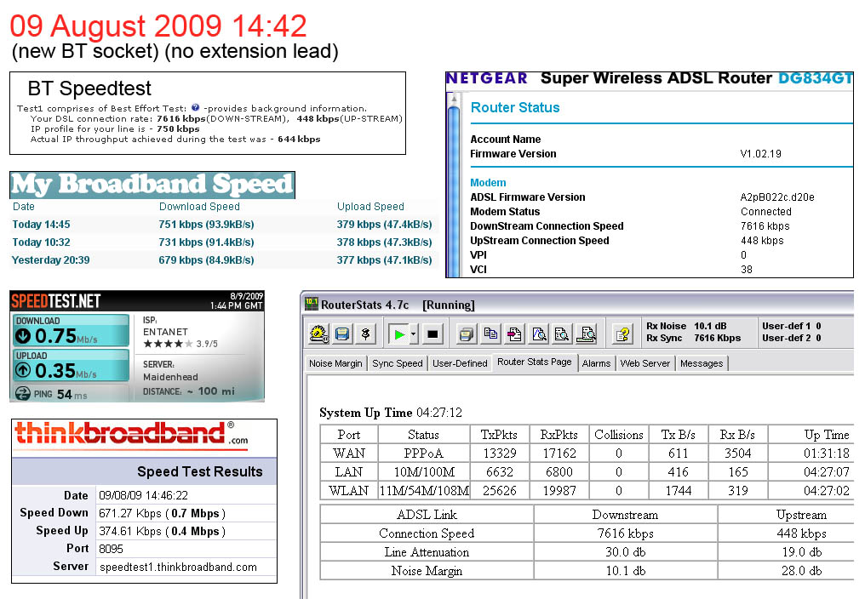The image size is (865, 616).
Task: Click the server name speedtest1.thinkbroadband.com
Action: [178, 567]
